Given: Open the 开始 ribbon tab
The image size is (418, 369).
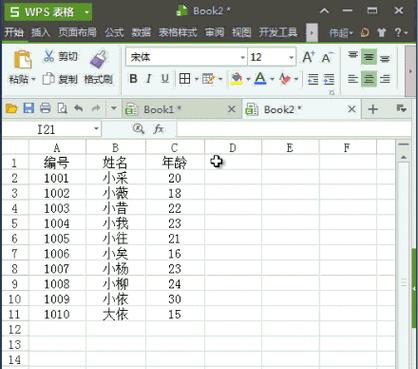Looking at the screenshot, I should [14, 33].
